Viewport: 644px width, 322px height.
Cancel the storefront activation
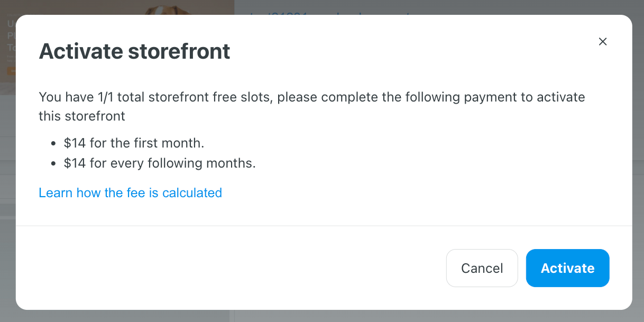(x=482, y=268)
